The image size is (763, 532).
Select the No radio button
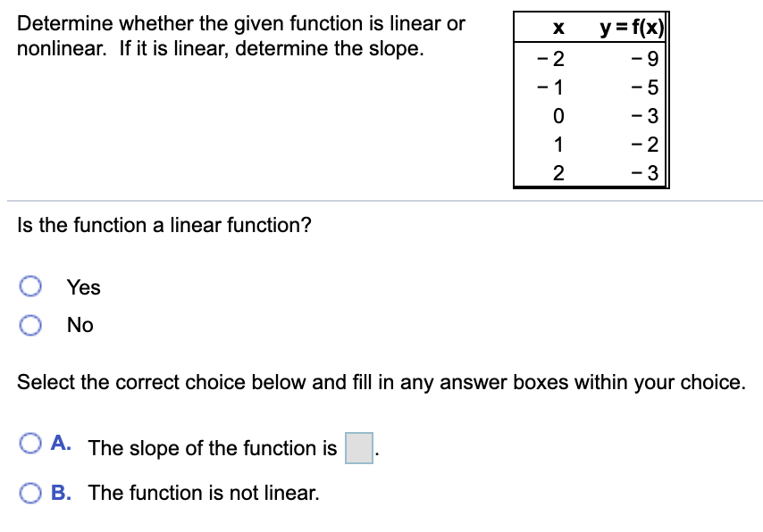[32, 325]
